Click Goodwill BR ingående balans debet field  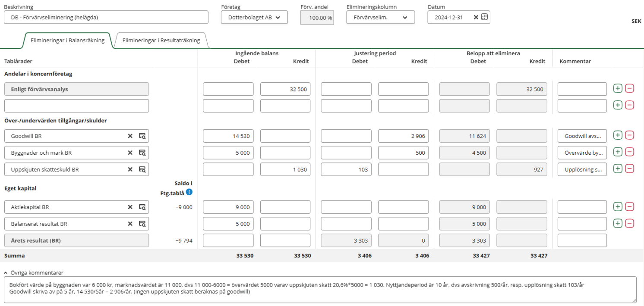228,136
